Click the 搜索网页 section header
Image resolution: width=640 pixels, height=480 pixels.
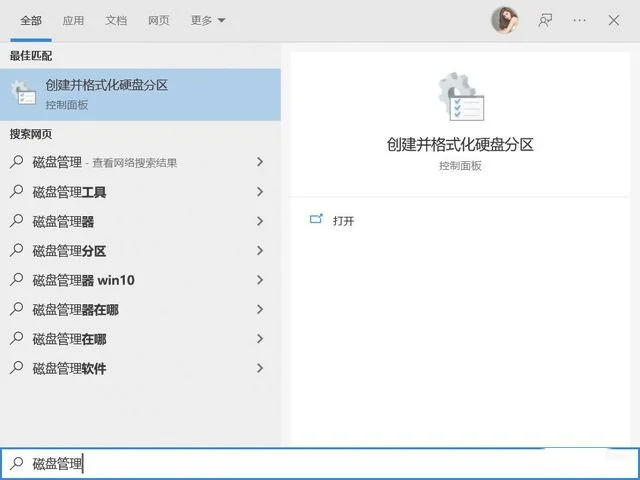click(x=31, y=134)
